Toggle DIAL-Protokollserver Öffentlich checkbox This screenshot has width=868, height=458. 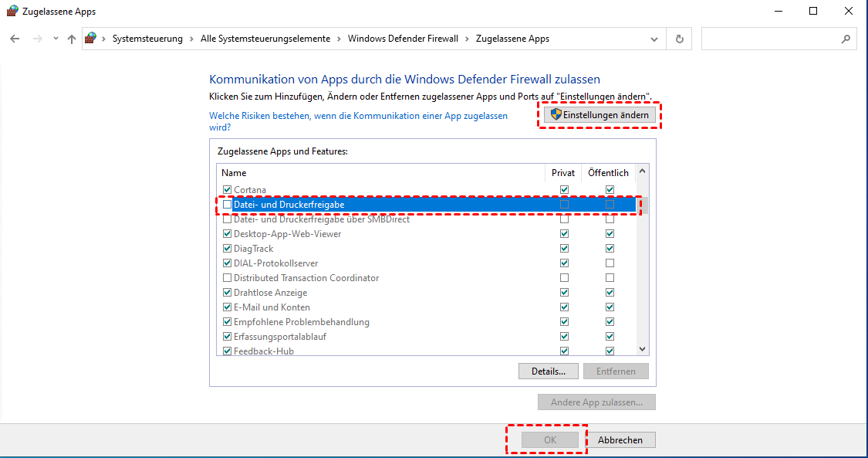coord(610,263)
